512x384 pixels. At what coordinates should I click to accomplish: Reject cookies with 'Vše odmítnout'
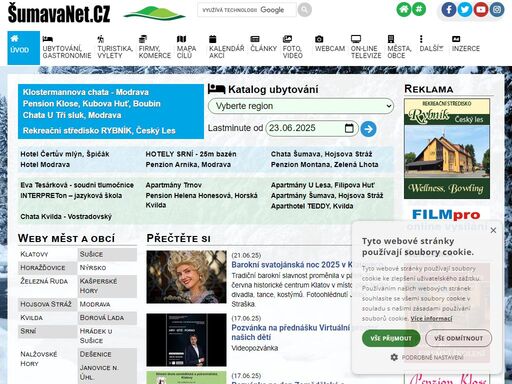(458, 338)
